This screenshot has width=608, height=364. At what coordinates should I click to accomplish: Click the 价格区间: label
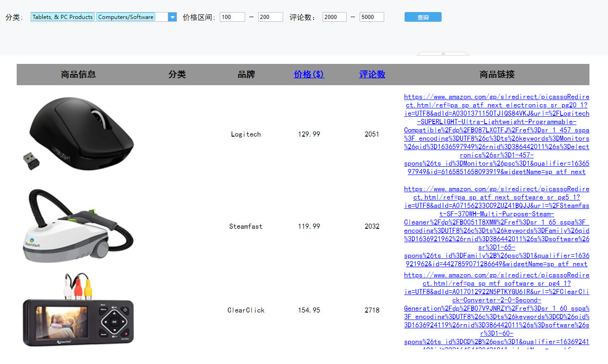pyautogui.click(x=199, y=18)
